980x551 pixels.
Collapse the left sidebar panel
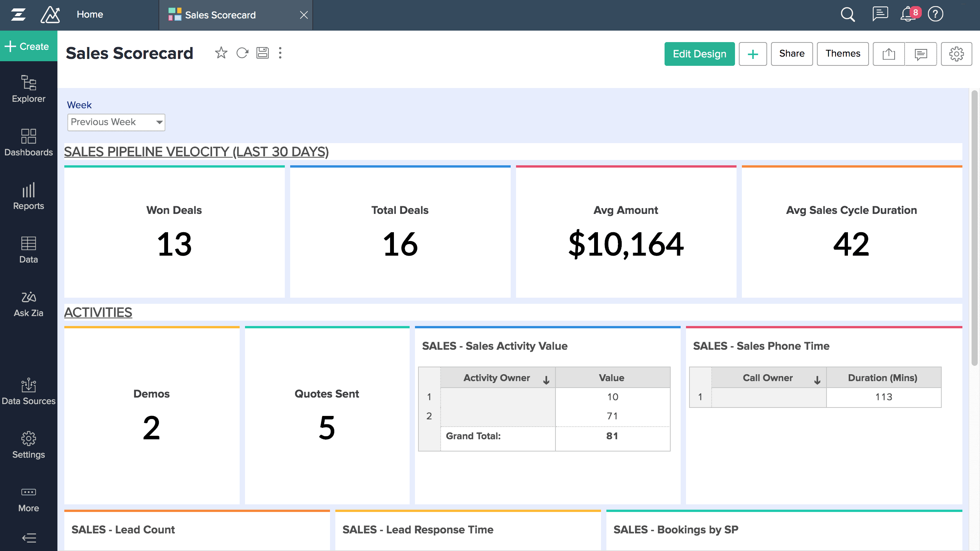(29, 538)
